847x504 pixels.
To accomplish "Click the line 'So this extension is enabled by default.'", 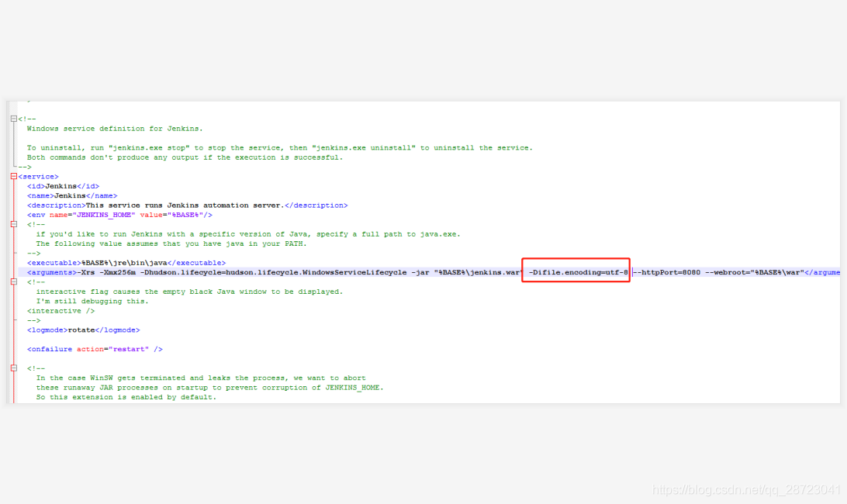I will point(126,397).
